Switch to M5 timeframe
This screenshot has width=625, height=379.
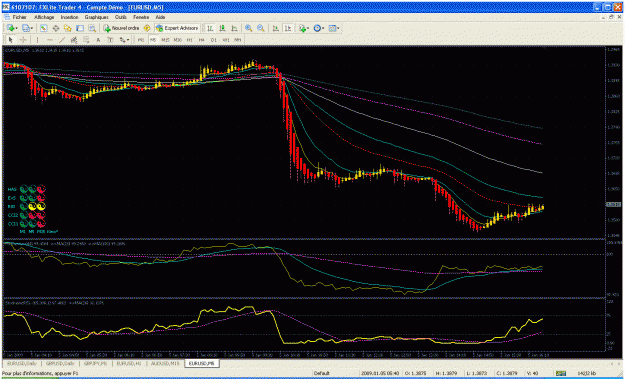click(153, 40)
